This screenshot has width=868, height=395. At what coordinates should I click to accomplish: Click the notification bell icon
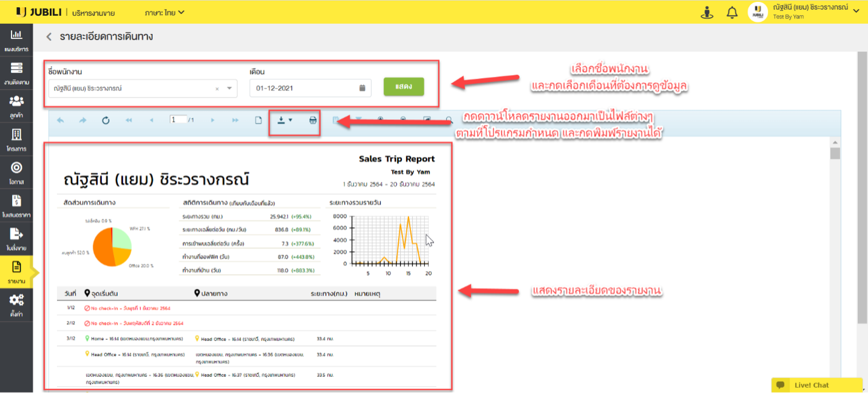click(x=732, y=12)
